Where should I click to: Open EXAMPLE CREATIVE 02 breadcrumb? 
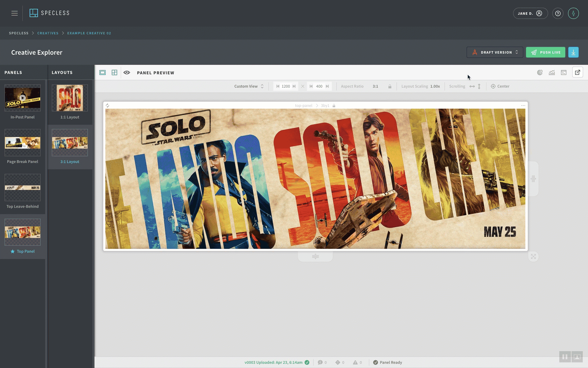[x=89, y=33]
